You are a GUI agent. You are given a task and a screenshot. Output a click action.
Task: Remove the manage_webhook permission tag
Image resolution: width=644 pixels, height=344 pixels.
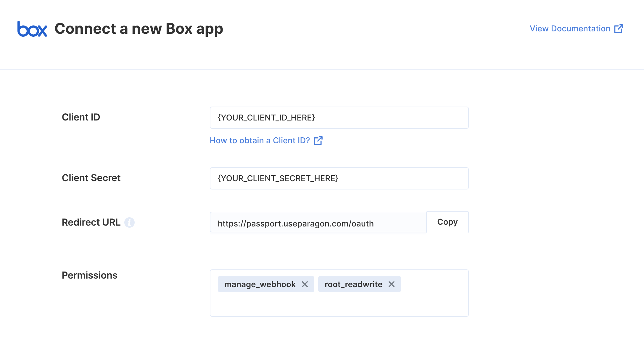click(305, 284)
